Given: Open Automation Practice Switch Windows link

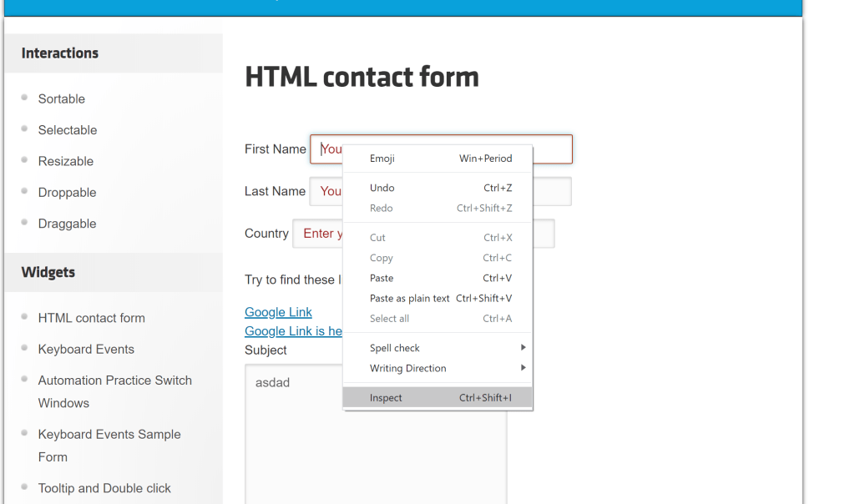Looking at the screenshot, I should coord(115,381).
